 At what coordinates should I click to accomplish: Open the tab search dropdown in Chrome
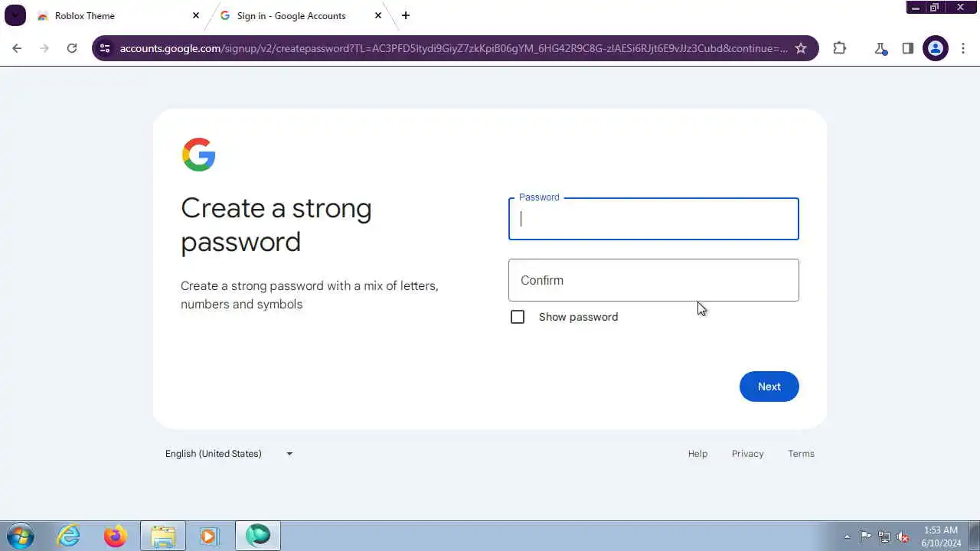[x=15, y=15]
